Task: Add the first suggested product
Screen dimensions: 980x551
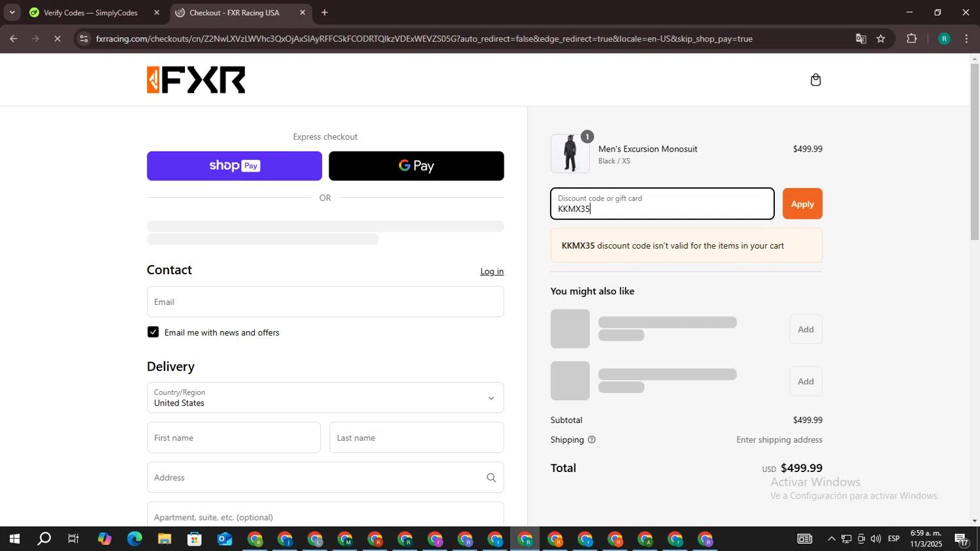Action: [806, 329]
